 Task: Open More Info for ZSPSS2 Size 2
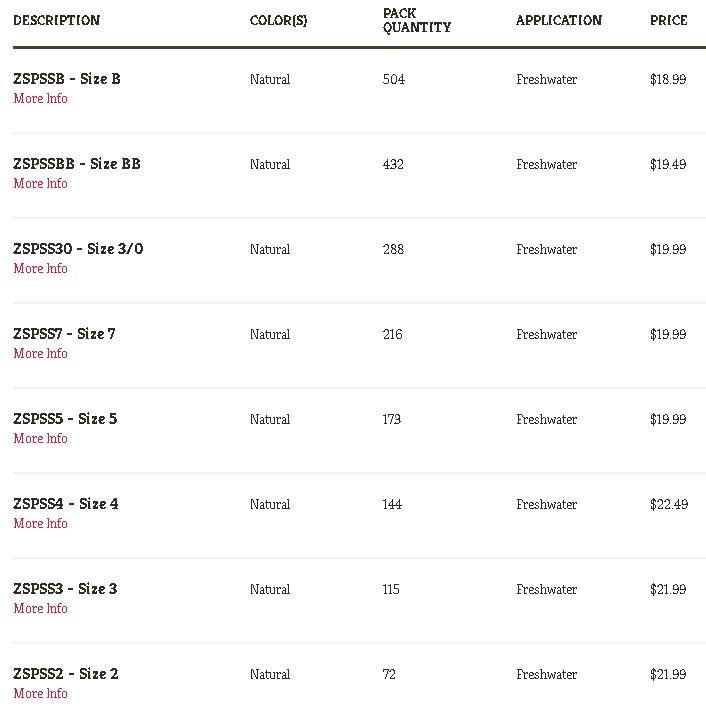[40, 693]
